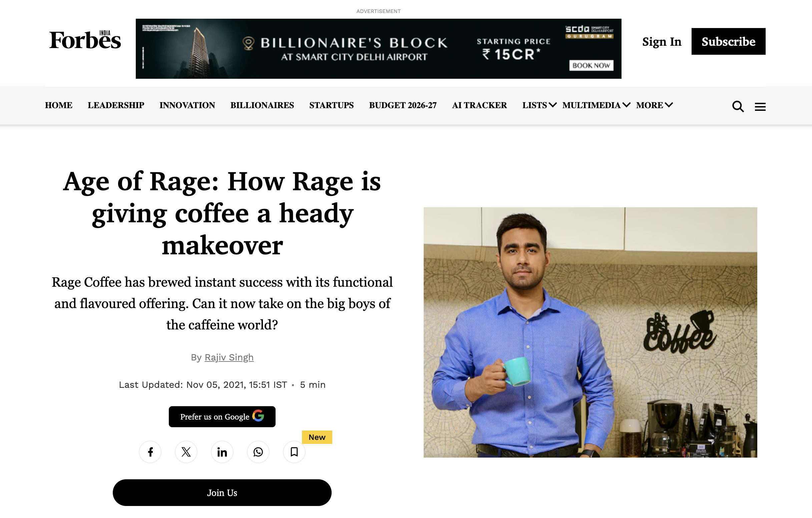This screenshot has width=812, height=518.
Task: Open the search magnifier icon
Action: 738,106
